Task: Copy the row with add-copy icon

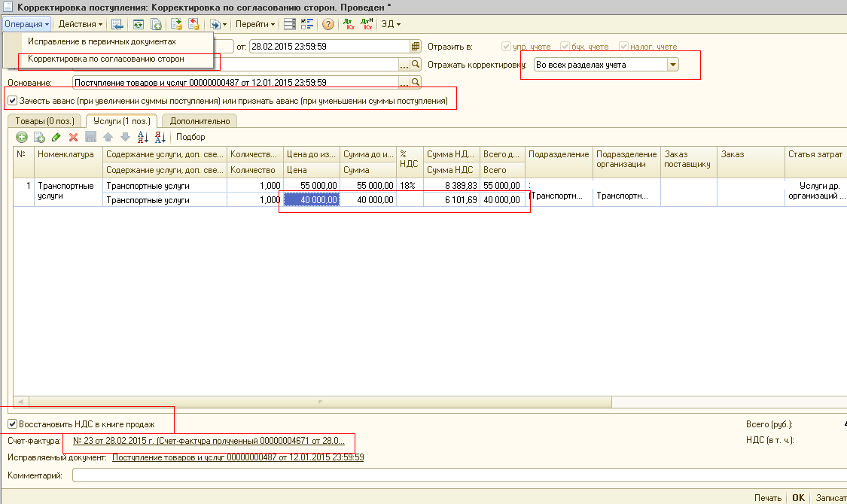Action: (39, 137)
